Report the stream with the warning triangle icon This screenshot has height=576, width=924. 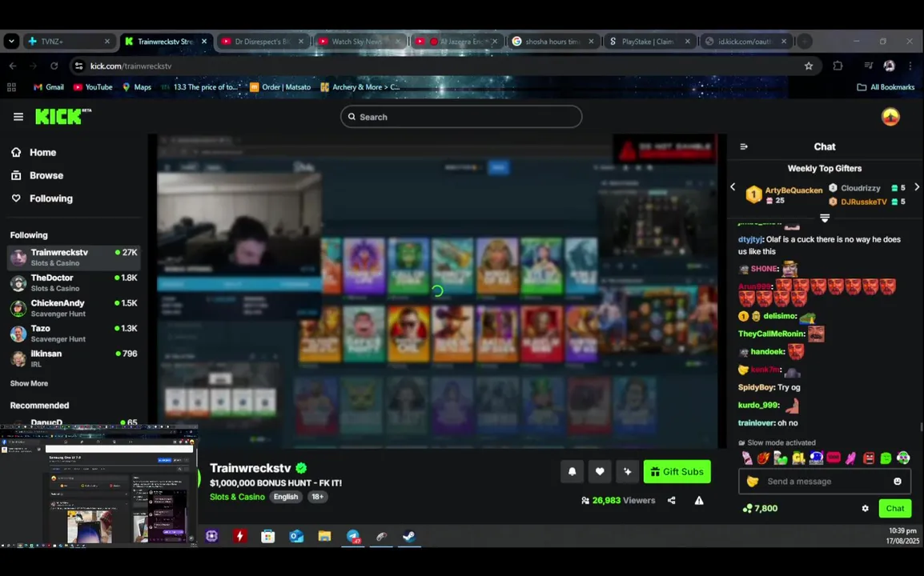click(x=699, y=501)
